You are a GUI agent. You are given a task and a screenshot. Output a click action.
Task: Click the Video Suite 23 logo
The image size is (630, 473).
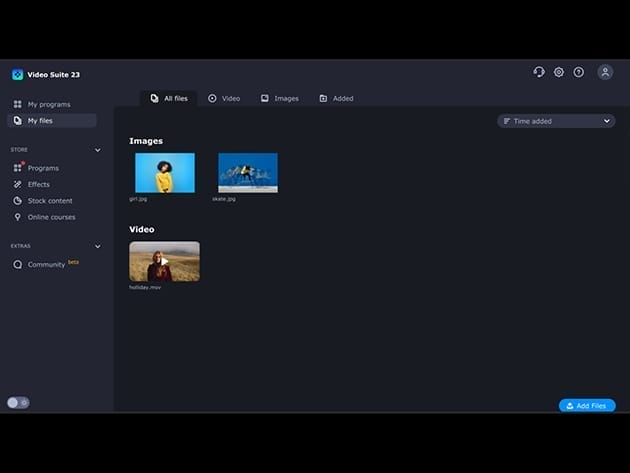17,74
